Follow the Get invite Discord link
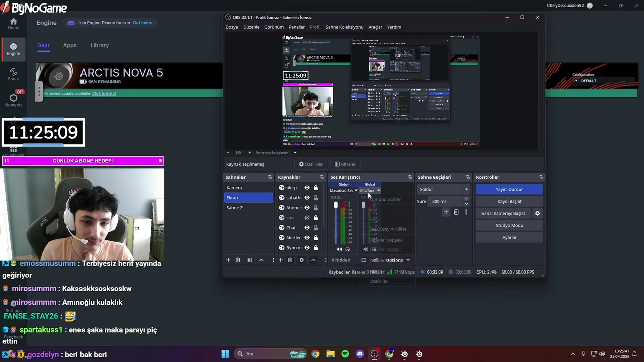Image resolution: width=644 pixels, height=362 pixels. click(143, 23)
